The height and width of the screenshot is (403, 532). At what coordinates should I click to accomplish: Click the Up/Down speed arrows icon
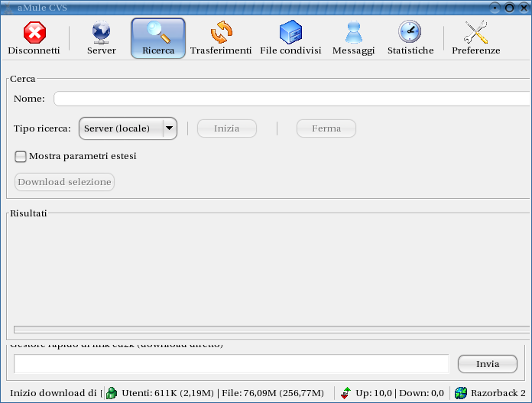click(346, 393)
